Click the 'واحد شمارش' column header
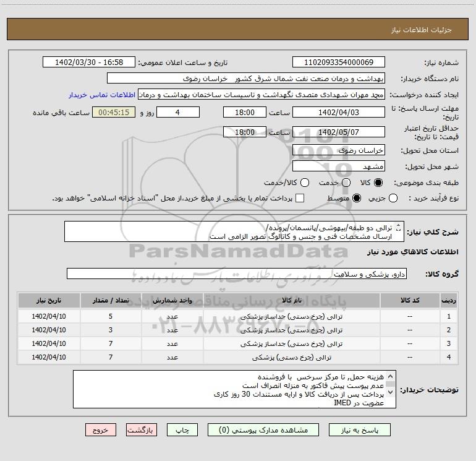 pyautogui.click(x=172, y=301)
